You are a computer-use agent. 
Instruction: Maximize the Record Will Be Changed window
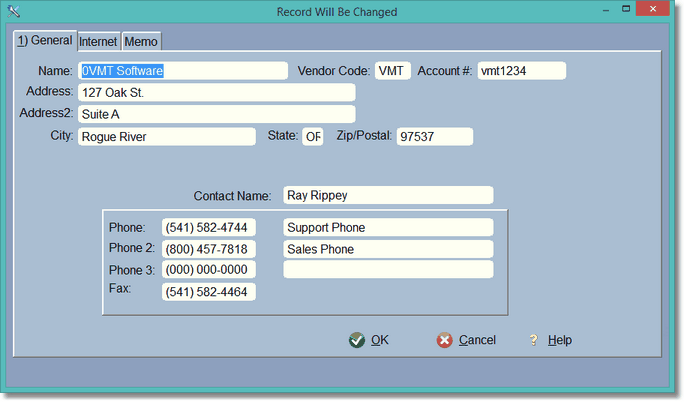tap(626, 9)
